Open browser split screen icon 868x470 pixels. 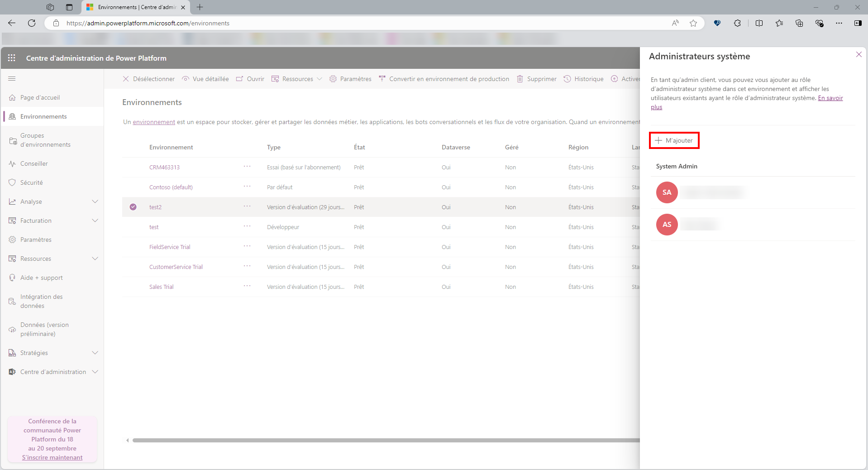pyautogui.click(x=759, y=23)
